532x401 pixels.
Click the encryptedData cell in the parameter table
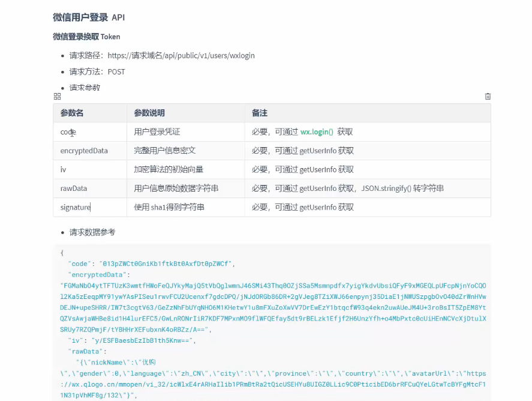tap(90, 151)
